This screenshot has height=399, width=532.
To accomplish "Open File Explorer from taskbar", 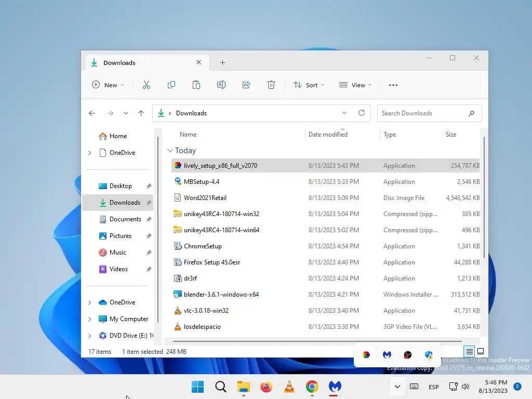I will tap(243, 387).
